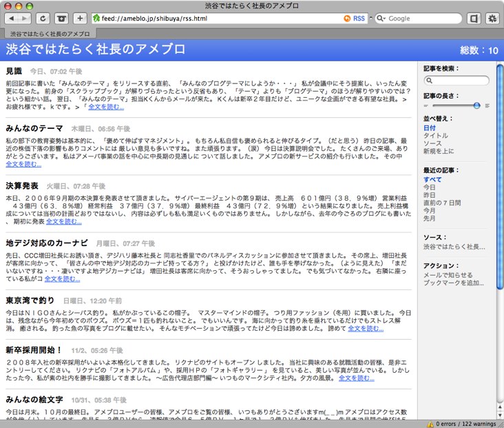
Task: Sort articles by ソース
Action: coord(432,143)
